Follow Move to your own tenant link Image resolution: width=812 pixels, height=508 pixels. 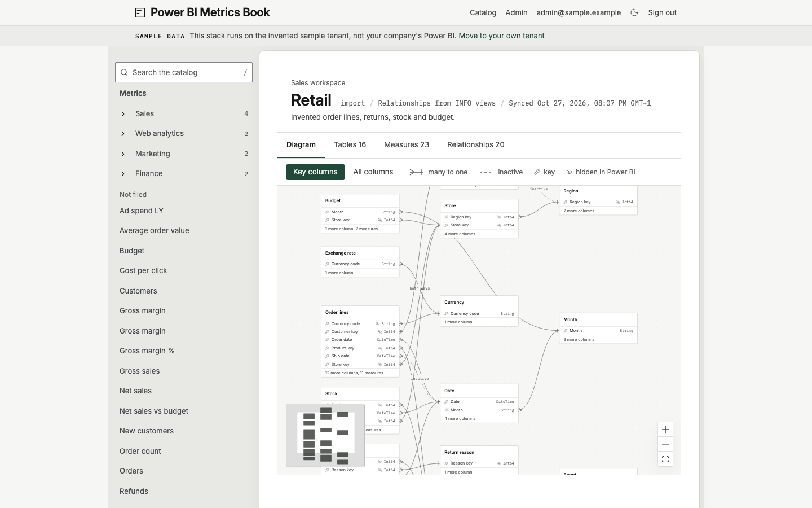coord(501,36)
